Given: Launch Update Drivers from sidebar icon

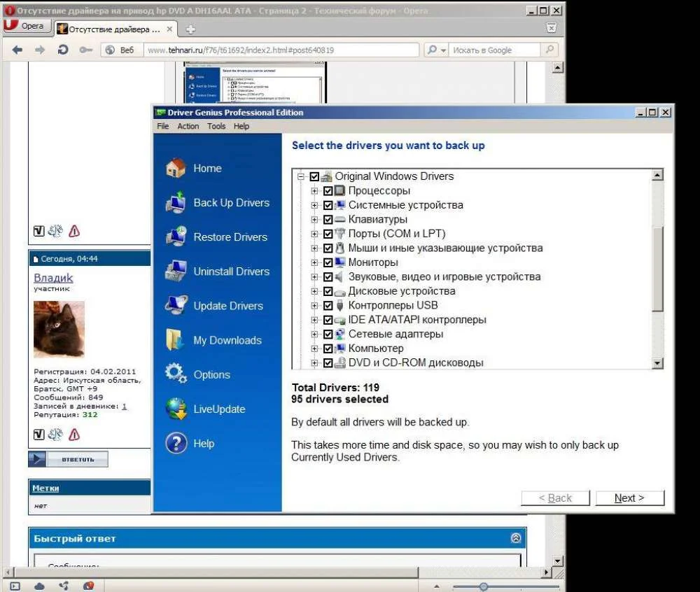Looking at the screenshot, I should point(176,306).
